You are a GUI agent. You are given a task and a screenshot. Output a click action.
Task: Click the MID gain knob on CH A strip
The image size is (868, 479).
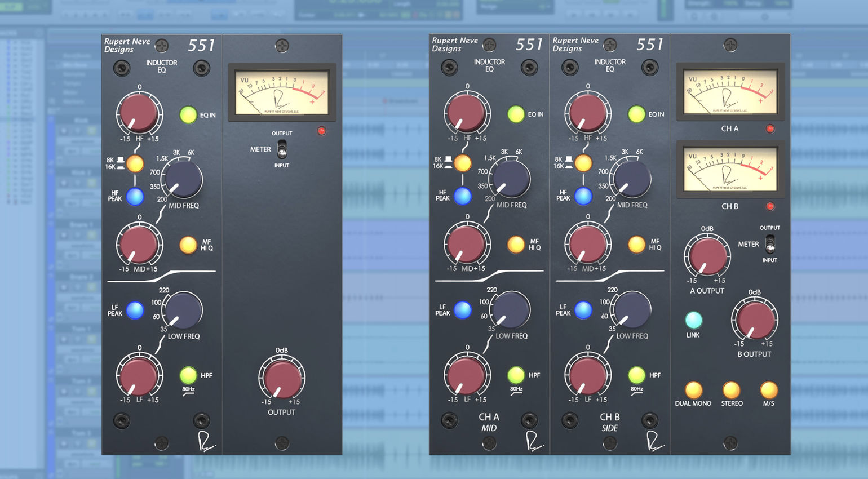pyautogui.click(x=467, y=244)
